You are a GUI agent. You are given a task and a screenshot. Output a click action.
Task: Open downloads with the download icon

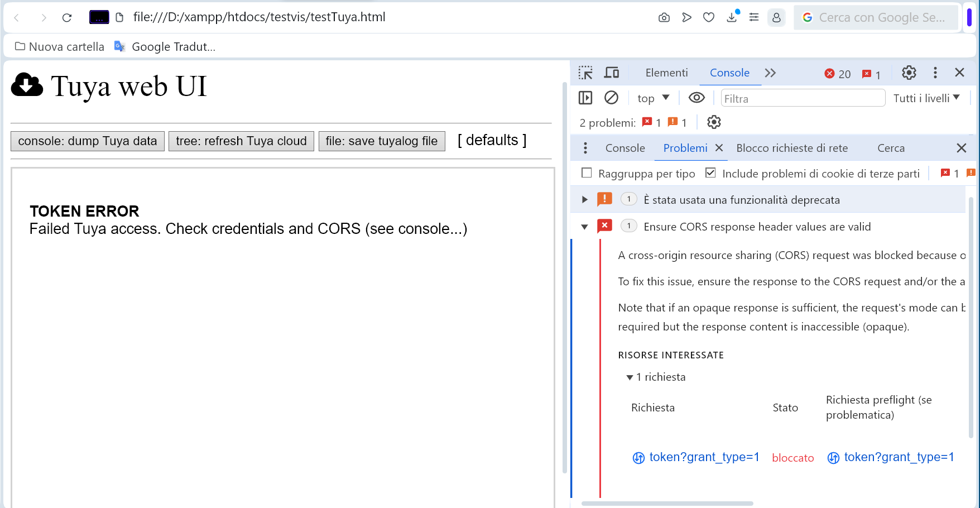tap(732, 18)
